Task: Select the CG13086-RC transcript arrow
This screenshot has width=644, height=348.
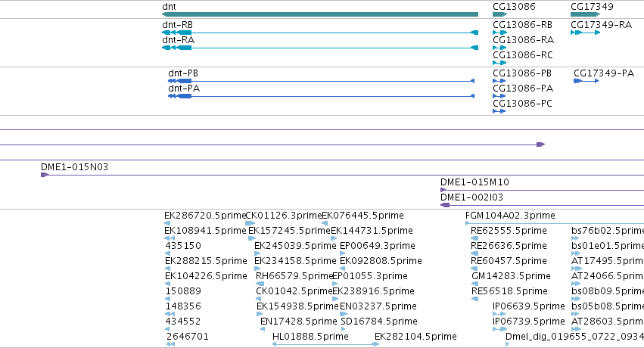Action: click(x=499, y=63)
